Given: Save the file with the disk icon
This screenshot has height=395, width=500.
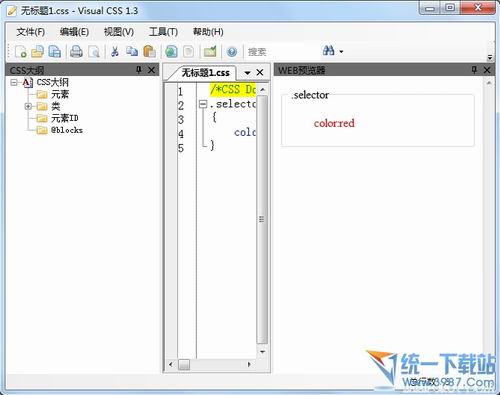Looking at the screenshot, I should [x=55, y=52].
